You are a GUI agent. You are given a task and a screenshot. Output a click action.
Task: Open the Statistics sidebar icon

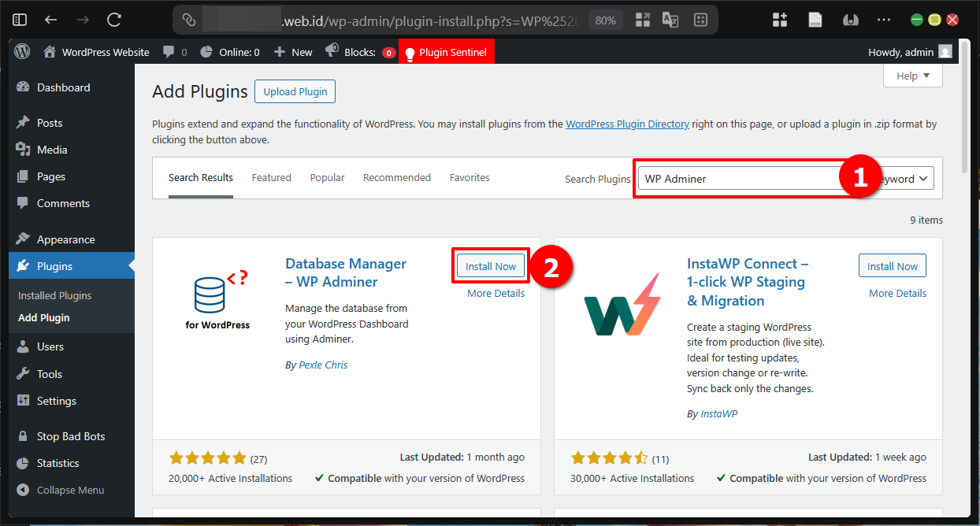(x=24, y=463)
